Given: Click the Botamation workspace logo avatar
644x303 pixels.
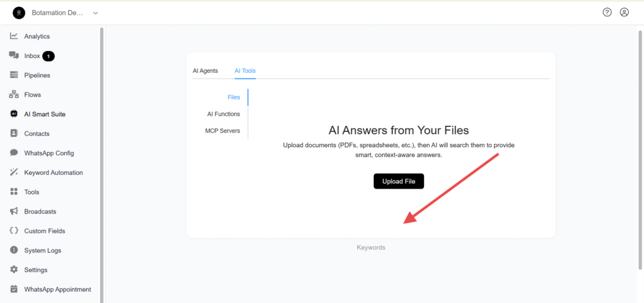Looking at the screenshot, I should 19,13.
